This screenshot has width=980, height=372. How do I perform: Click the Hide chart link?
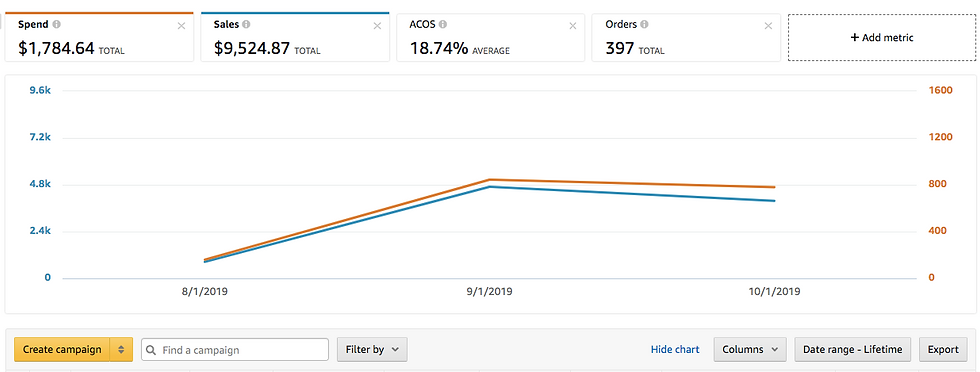coord(675,349)
